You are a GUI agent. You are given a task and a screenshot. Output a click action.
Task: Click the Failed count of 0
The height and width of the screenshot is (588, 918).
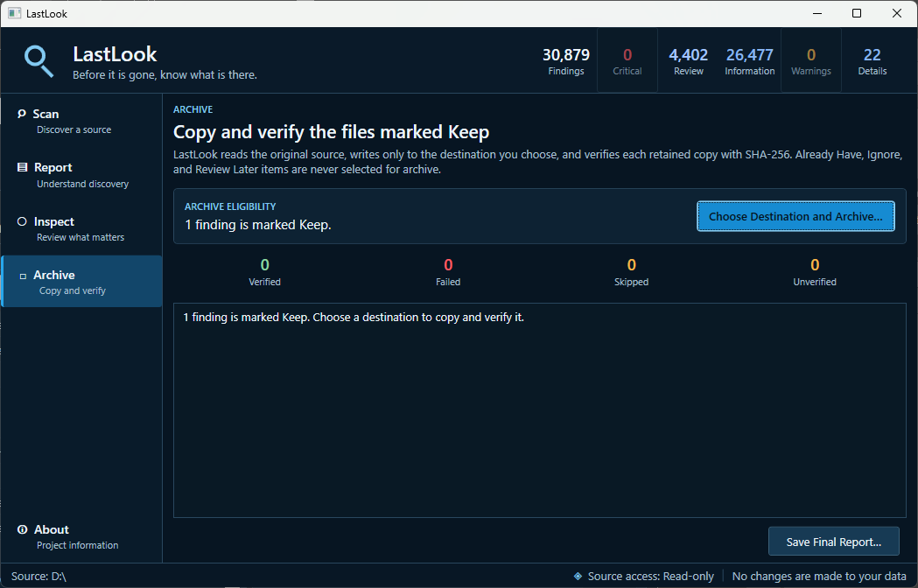448,265
